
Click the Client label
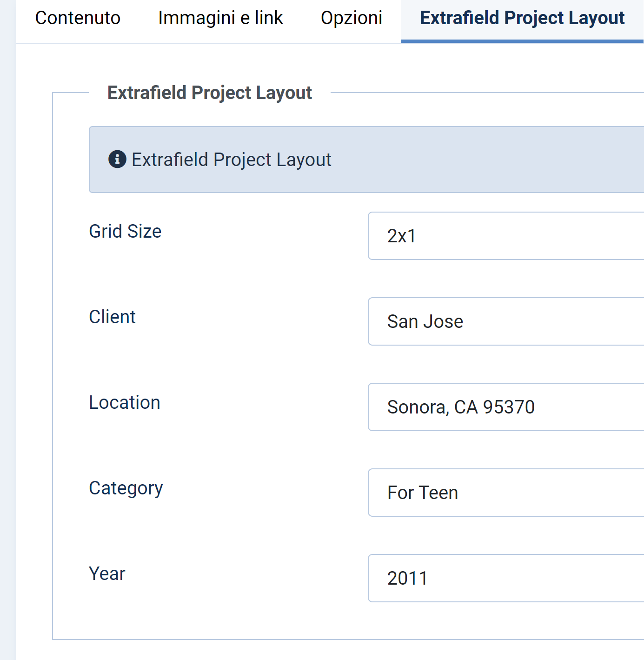click(x=112, y=317)
